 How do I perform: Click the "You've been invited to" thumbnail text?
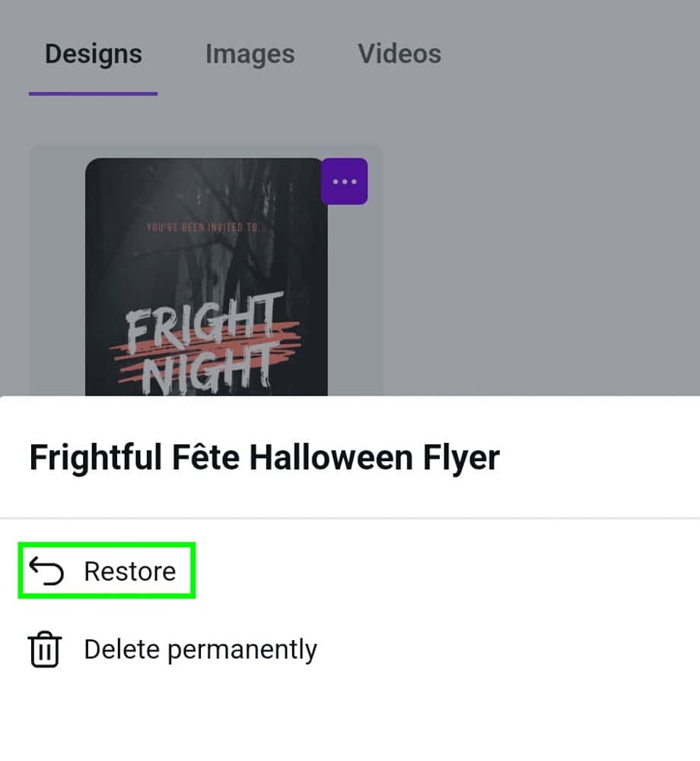click(x=205, y=227)
